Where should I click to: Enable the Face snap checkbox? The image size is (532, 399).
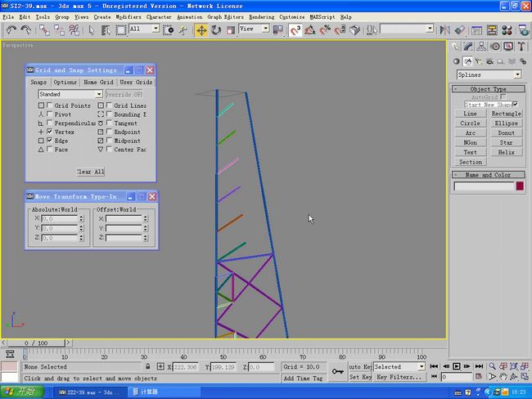coord(50,149)
